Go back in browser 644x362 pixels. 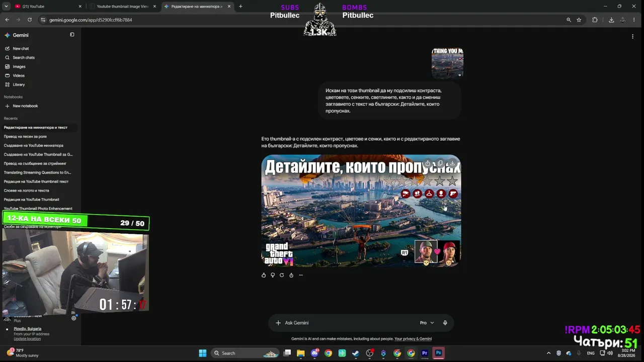point(7,20)
